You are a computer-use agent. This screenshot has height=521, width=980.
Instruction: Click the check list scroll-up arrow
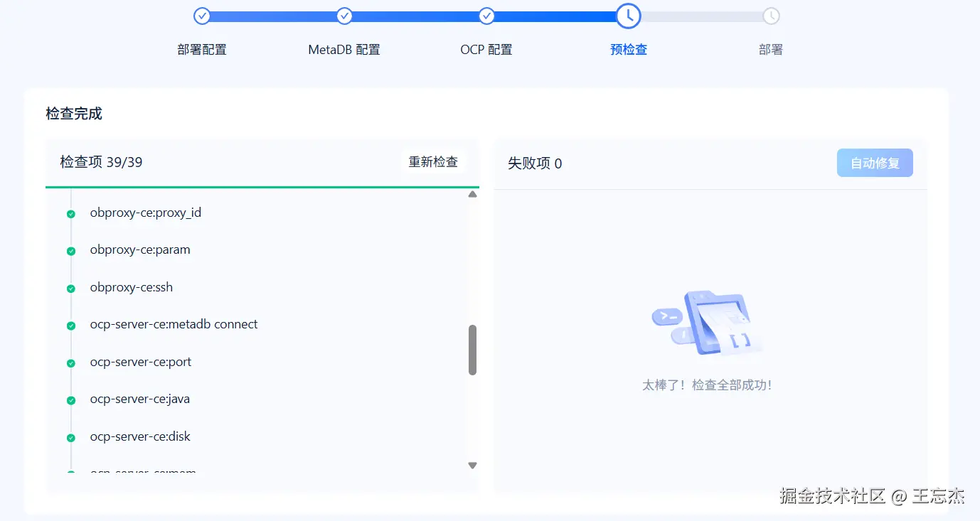point(472,195)
